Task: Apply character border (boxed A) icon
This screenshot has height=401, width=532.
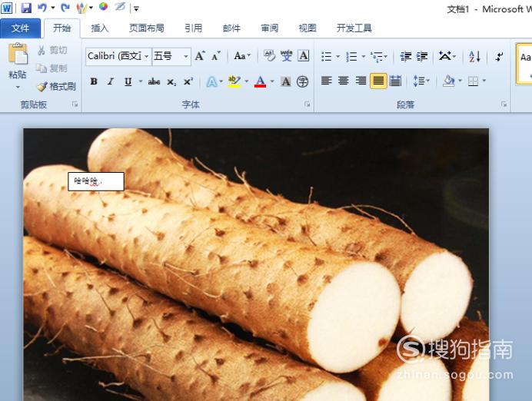Action: (x=304, y=55)
